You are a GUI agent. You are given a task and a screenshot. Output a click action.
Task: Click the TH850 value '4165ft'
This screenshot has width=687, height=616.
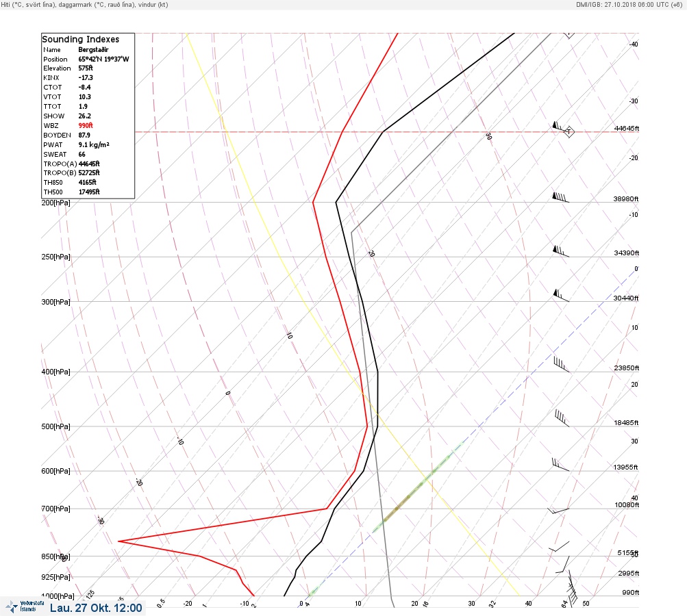point(87,183)
